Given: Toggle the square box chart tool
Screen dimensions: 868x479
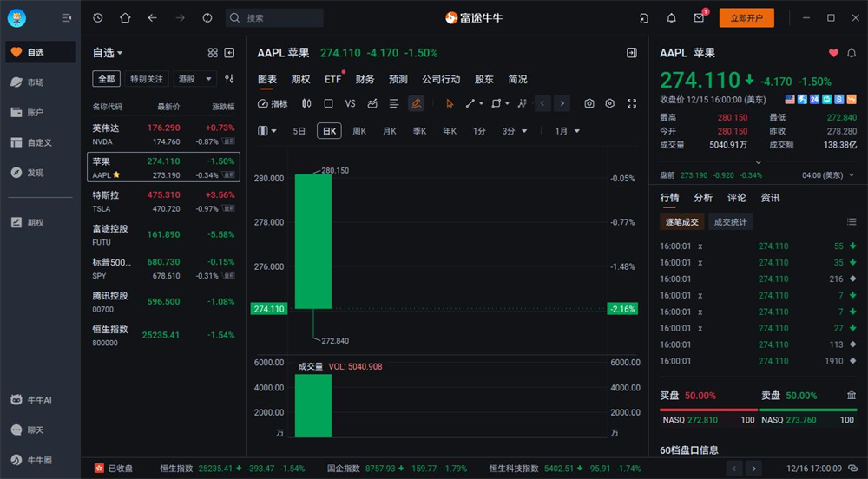Looking at the screenshot, I should point(328,103).
